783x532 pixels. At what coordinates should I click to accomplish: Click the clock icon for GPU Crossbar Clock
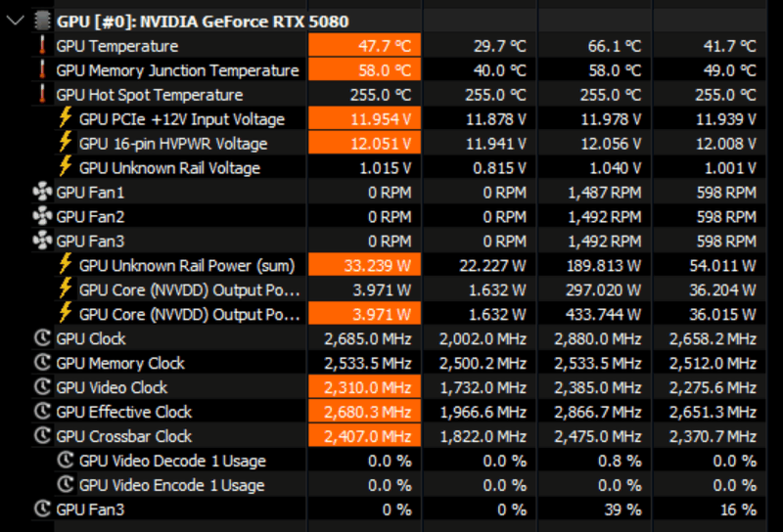pos(42,436)
